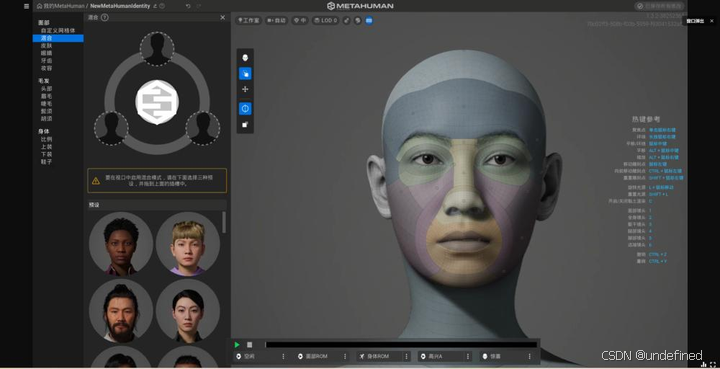This screenshot has height=369, width=720.
Task: Select 眉毛 eyebrows item
Action: [46, 96]
